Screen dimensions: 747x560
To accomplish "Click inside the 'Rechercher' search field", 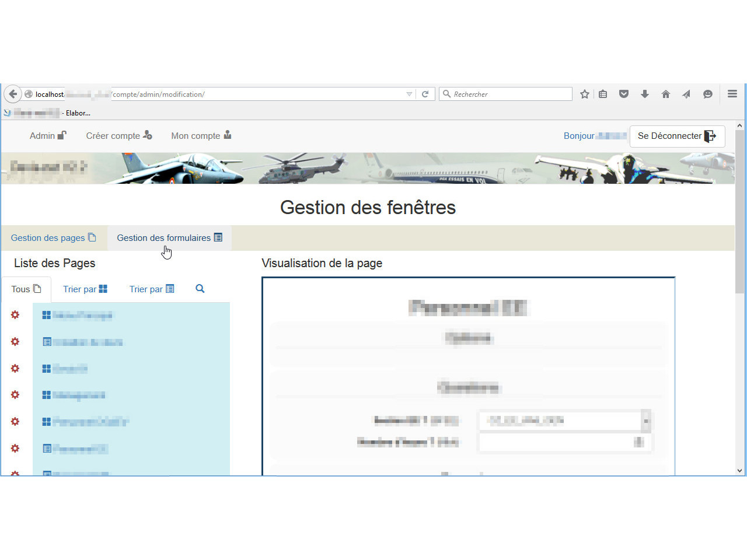I will click(505, 94).
